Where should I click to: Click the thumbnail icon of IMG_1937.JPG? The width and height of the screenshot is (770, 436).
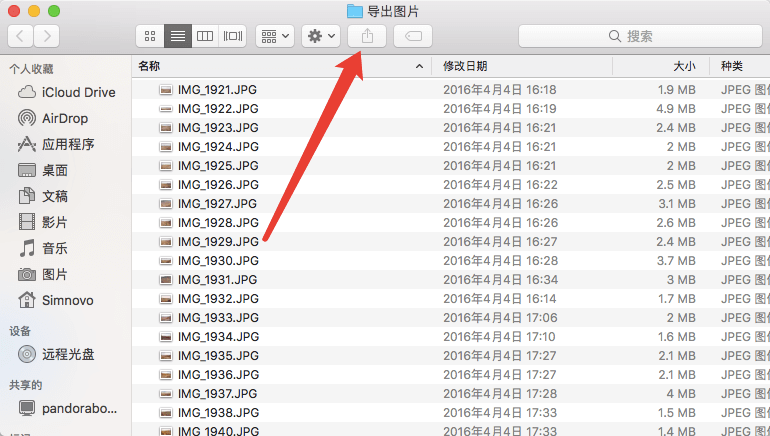click(x=166, y=394)
